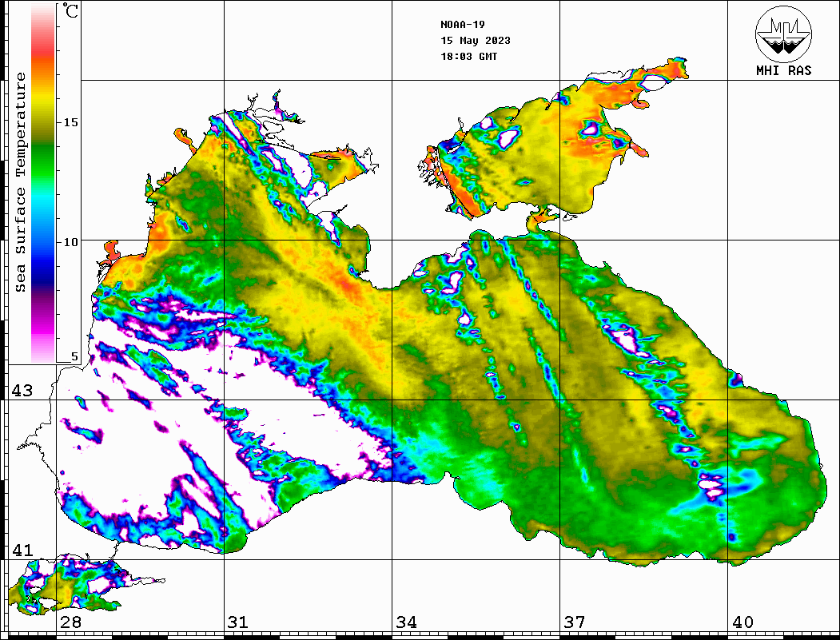The height and width of the screenshot is (640, 840).
Task: Click longitude label '28'
Action: [x=70, y=622]
